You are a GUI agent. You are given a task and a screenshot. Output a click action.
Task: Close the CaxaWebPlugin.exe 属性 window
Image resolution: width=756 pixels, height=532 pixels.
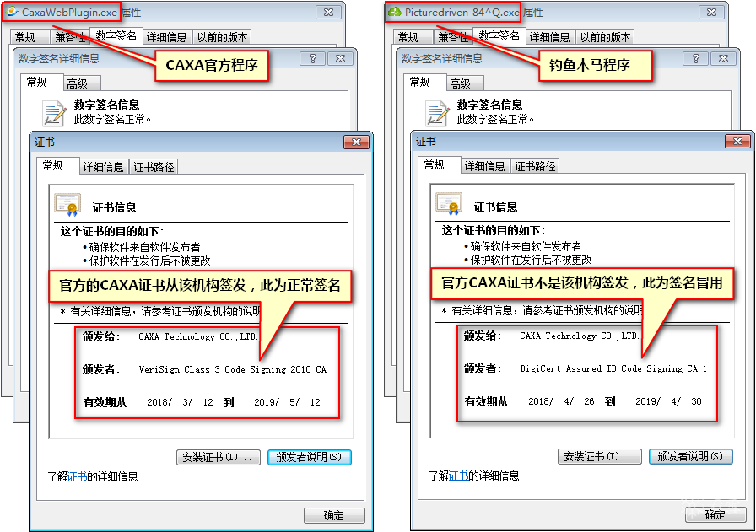328,13
